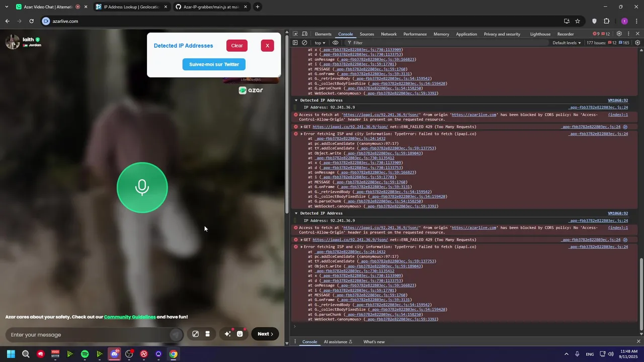Clear the console with the ban icon
This screenshot has width=644, height=362.
304,43
